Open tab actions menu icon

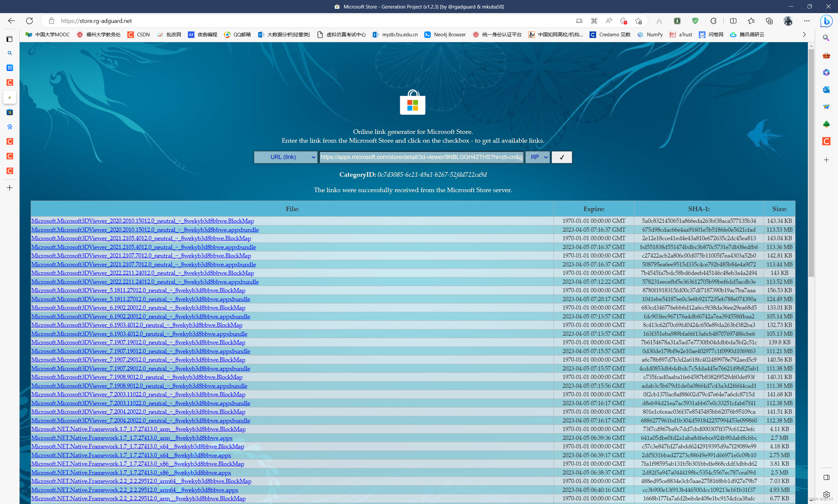pyautogui.click(x=9, y=39)
